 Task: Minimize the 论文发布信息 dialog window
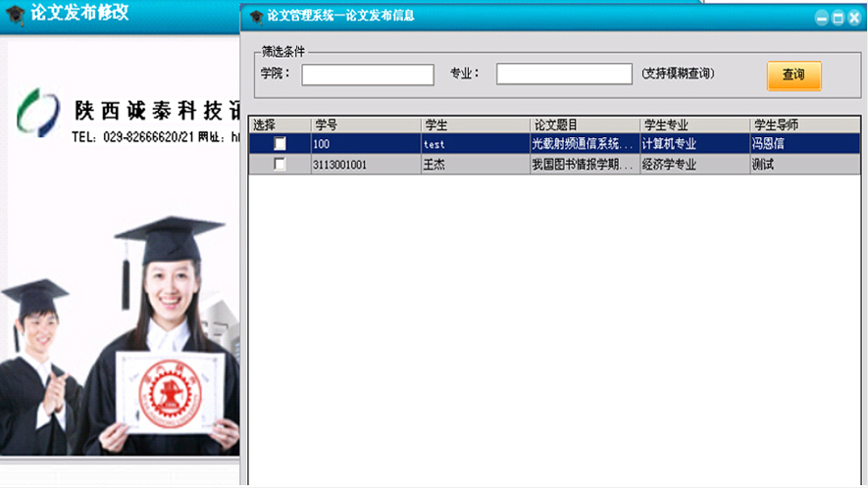click(822, 18)
